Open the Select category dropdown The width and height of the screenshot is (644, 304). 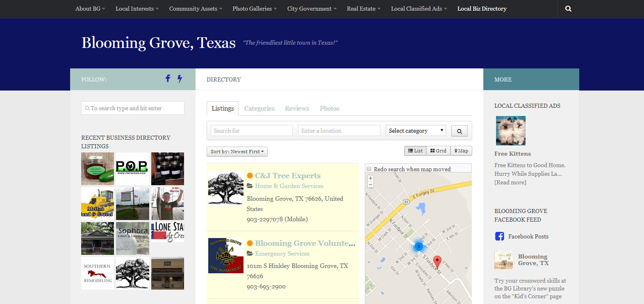pyautogui.click(x=416, y=131)
